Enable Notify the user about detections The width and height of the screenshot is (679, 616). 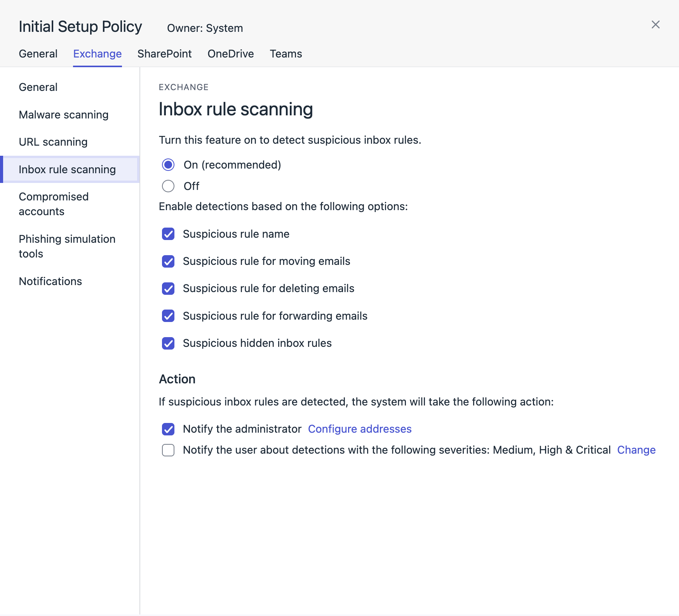point(168,450)
